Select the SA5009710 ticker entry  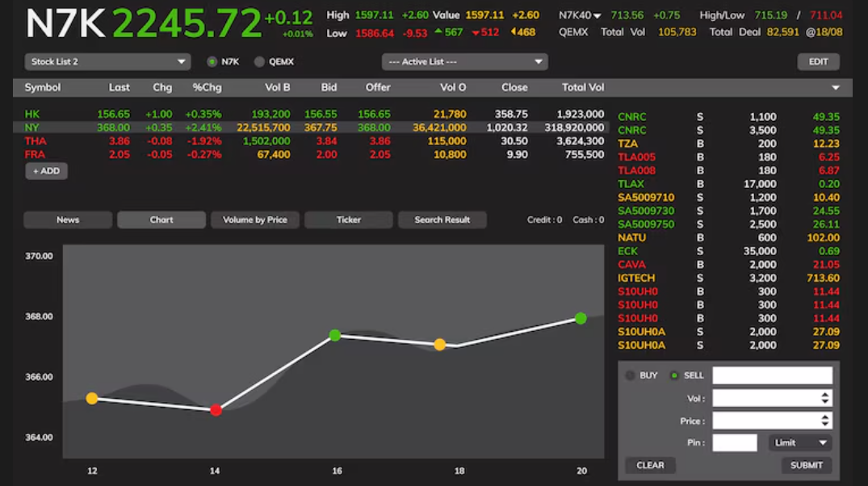click(728, 198)
